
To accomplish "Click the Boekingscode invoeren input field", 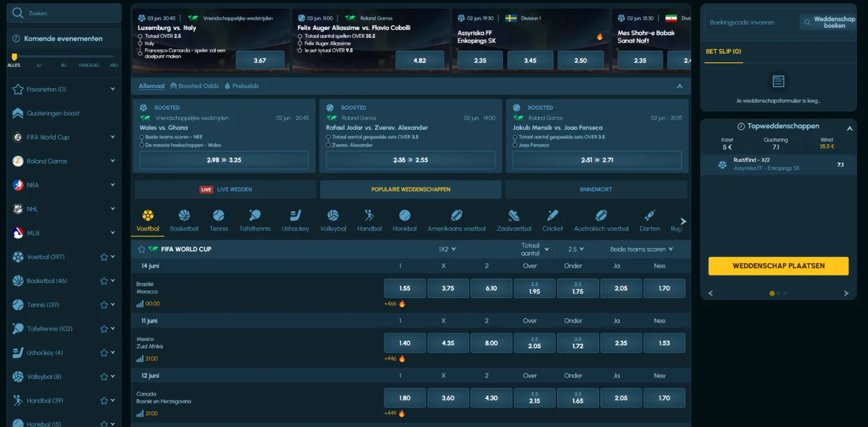I will [751, 22].
